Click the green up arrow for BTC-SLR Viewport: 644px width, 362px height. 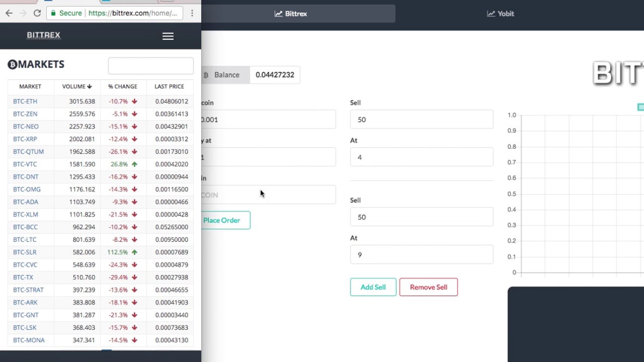pyautogui.click(x=134, y=252)
